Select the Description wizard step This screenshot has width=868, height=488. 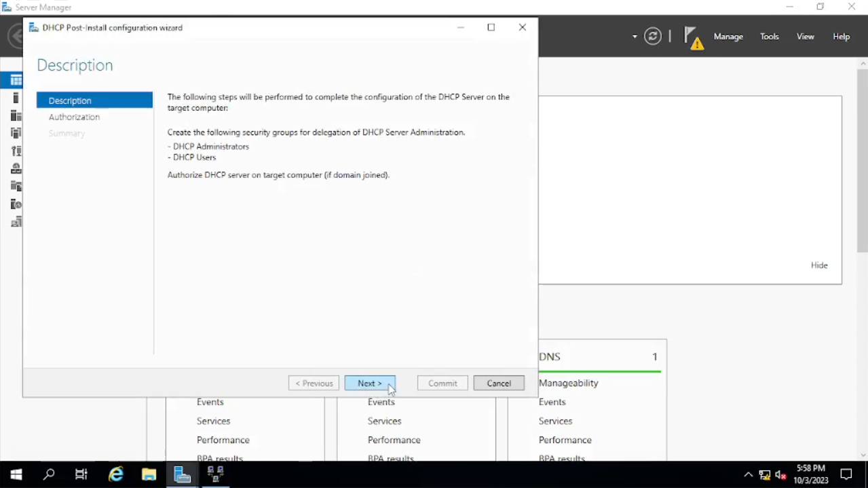click(x=94, y=100)
